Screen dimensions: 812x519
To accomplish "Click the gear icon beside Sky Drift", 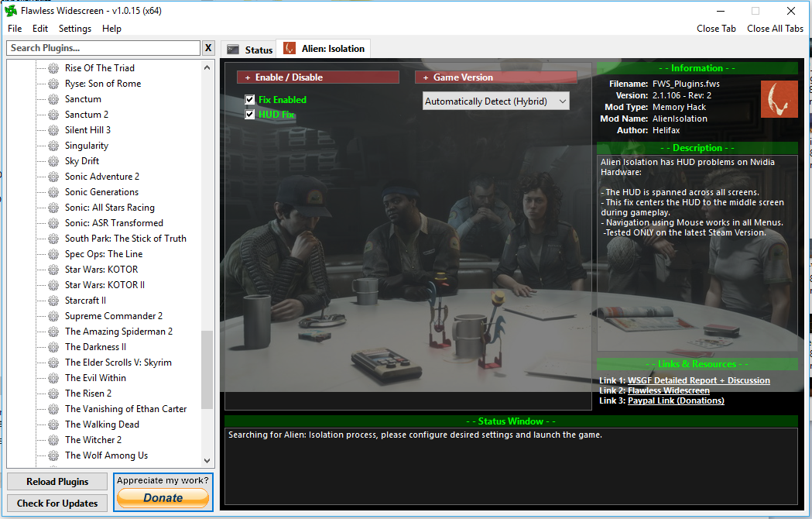I will 53,161.
